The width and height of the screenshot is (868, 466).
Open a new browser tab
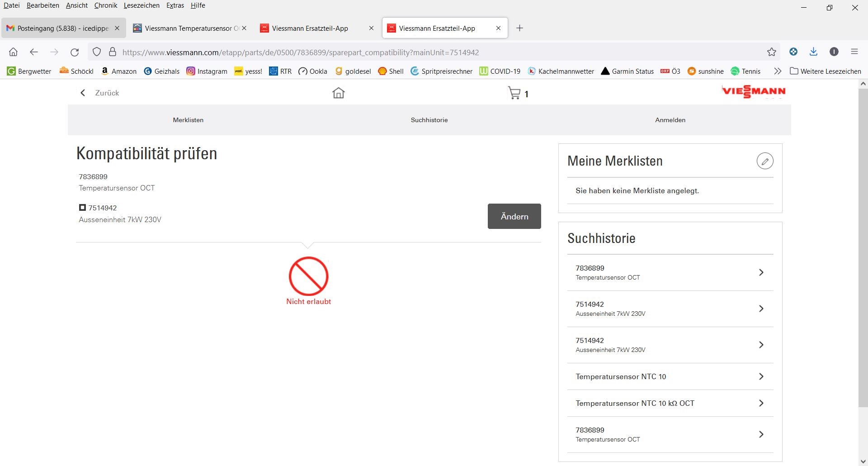click(x=519, y=28)
